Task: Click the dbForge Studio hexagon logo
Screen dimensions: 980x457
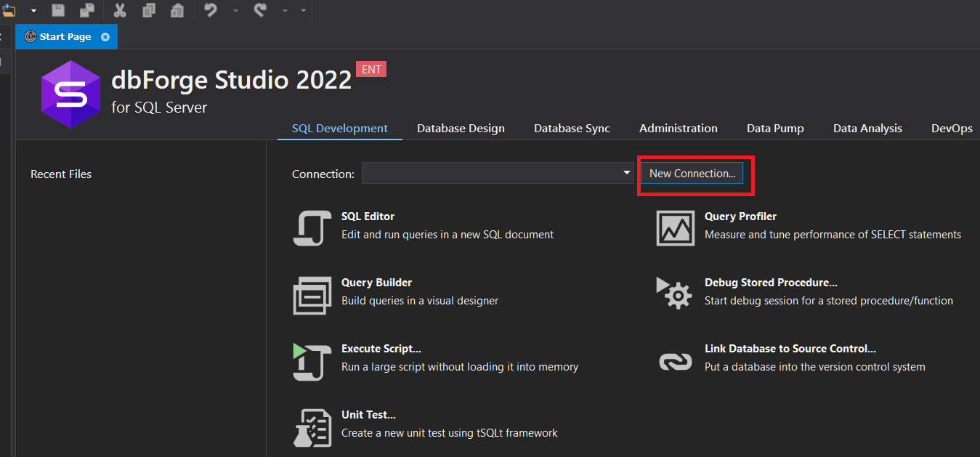Action: tap(70, 94)
